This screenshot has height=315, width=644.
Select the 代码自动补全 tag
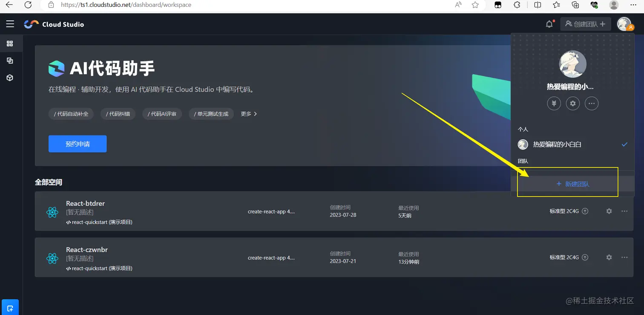click(x=71, y=114)
